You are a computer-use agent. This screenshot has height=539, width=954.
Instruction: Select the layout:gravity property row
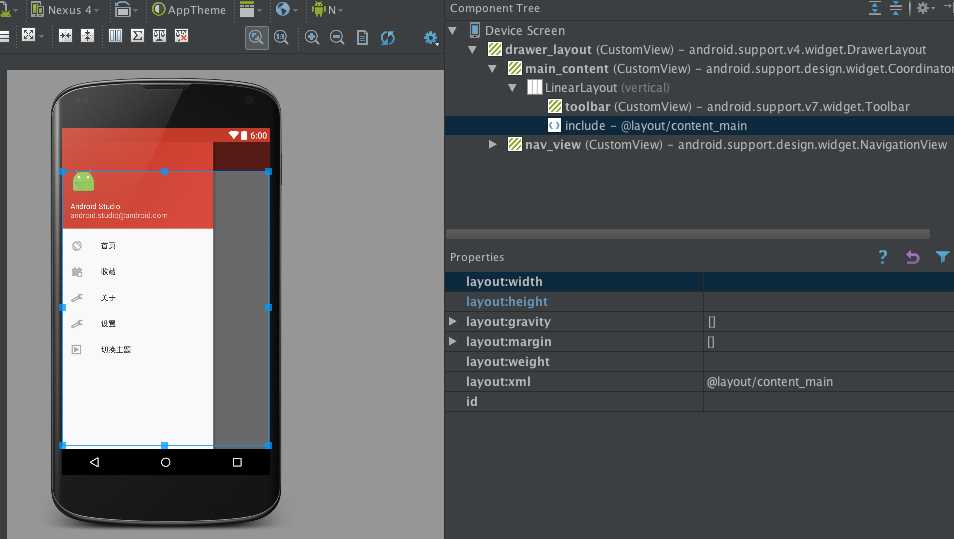click(x=699, y=321)
